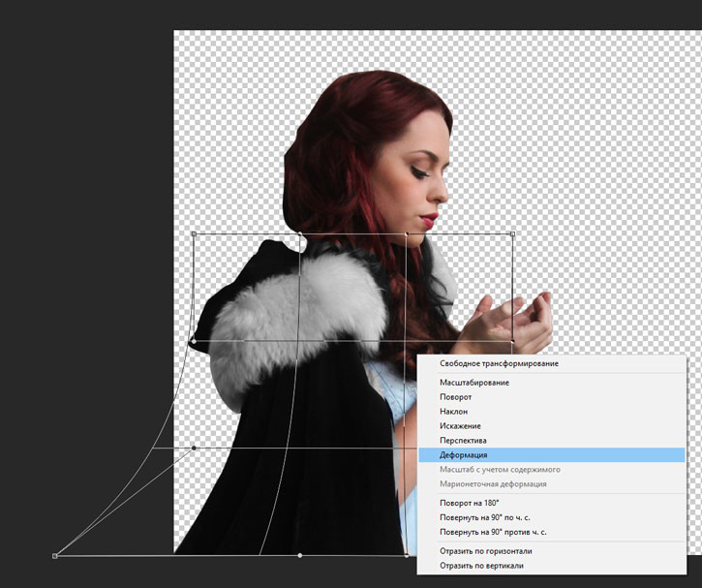702x588 pixels.
Task: Select Масштабирование menu entry
Action: point(552,383)
